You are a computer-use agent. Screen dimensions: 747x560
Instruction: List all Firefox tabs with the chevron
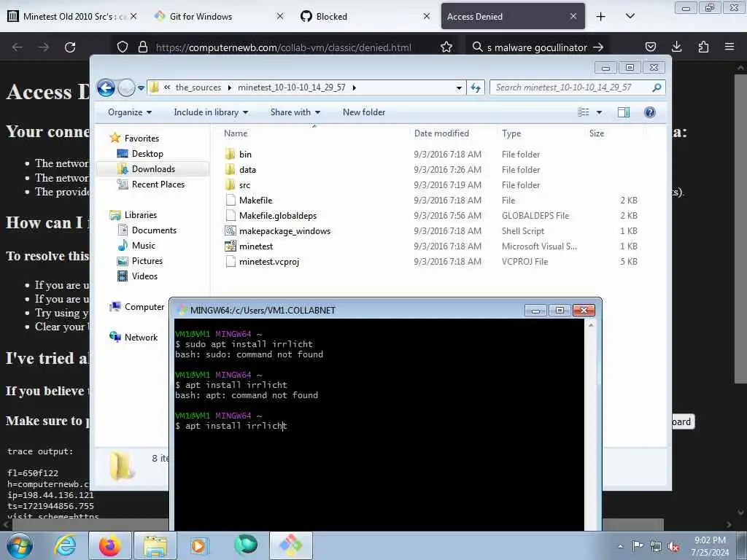tap(630, 16)
